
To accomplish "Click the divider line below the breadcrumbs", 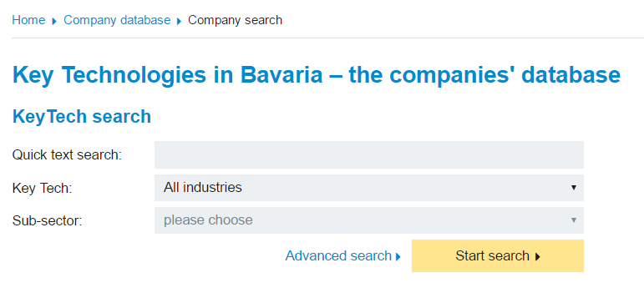I will 327,38.
